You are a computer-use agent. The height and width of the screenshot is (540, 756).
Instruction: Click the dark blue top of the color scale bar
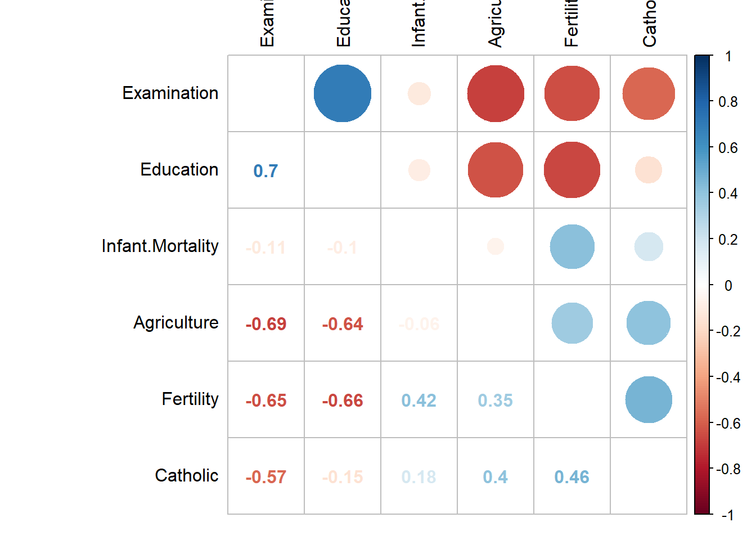pyautogui.click(x=703, y=62)
